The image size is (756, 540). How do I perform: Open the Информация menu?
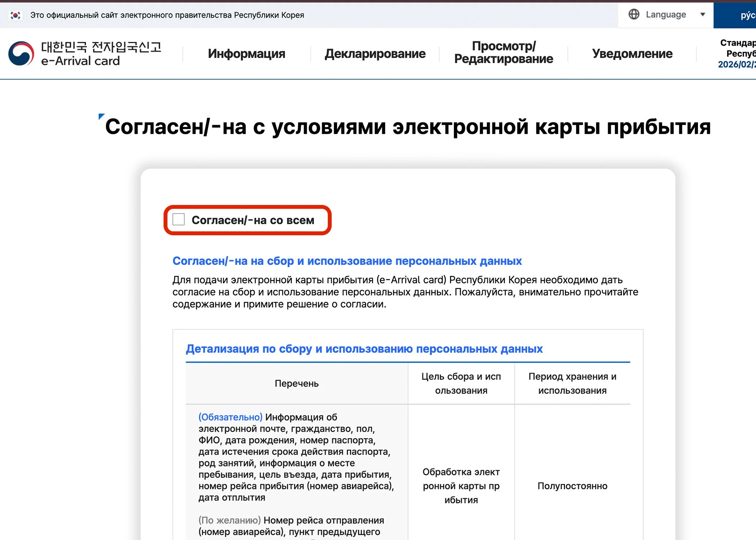click(x=246, y=54)
